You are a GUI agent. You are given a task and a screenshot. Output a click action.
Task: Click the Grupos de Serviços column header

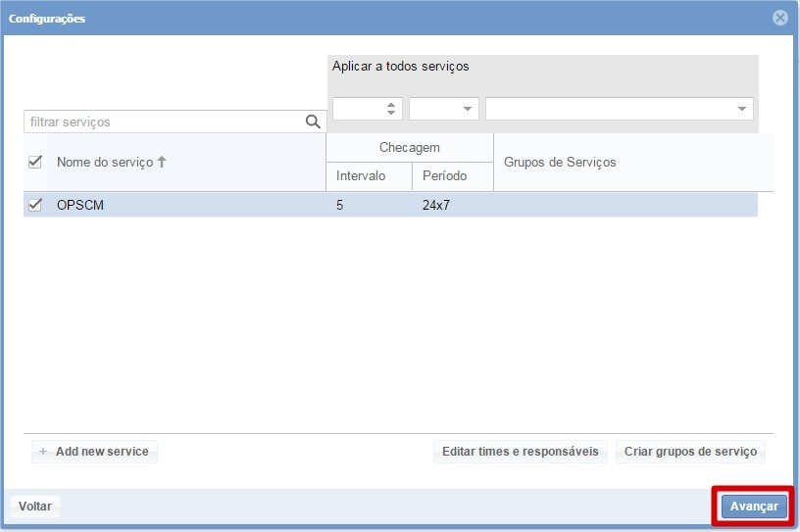pyautogui.click(x=560, y=162)
